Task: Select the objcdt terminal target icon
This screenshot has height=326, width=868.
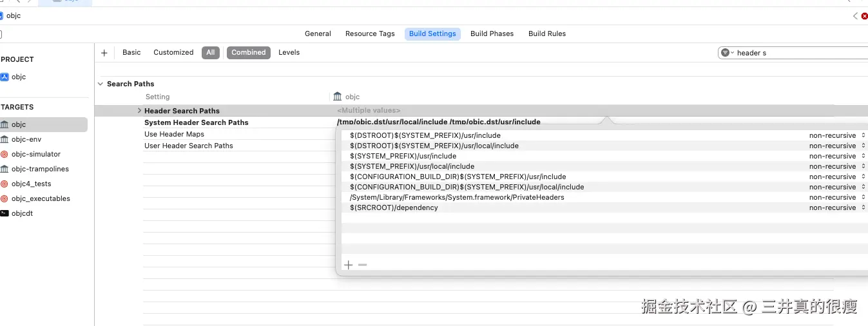Action: click(5, 213)
